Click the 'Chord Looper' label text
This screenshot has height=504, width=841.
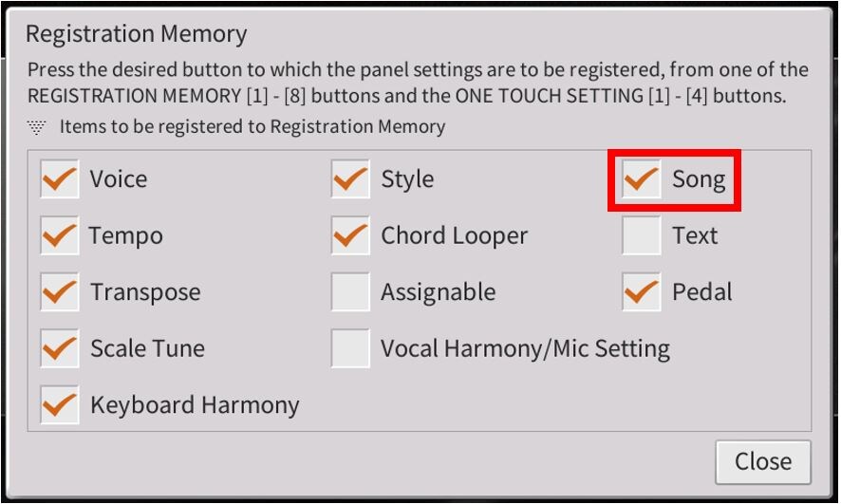(454, 236)
